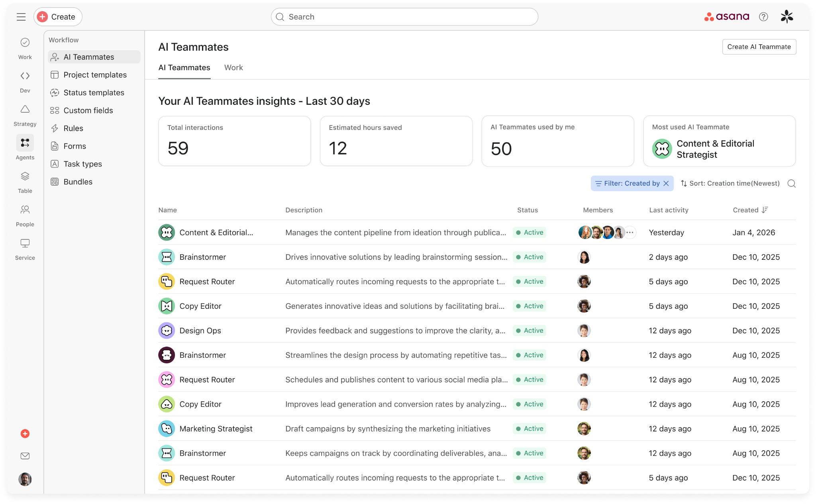This screenshot has width=816, height=504.
Task: Open the Marketing Strategist teammate
Action: click(477, 429)
